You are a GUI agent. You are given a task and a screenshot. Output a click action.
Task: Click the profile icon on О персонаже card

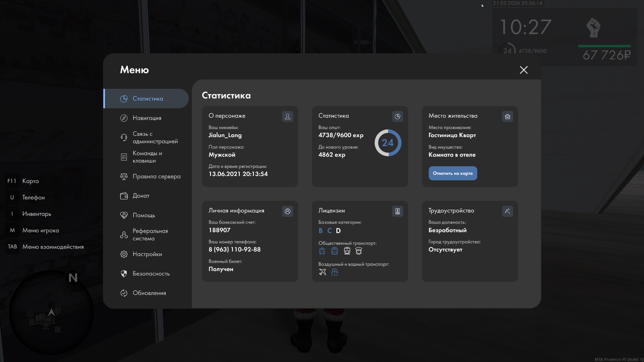coord(287,116)
